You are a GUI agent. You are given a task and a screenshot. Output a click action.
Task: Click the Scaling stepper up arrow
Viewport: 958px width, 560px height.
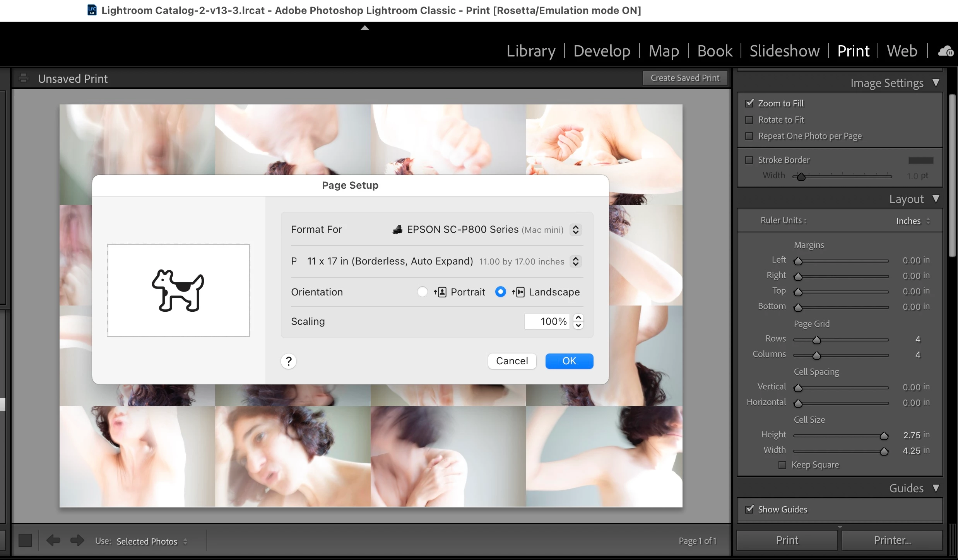click(578, 318)
